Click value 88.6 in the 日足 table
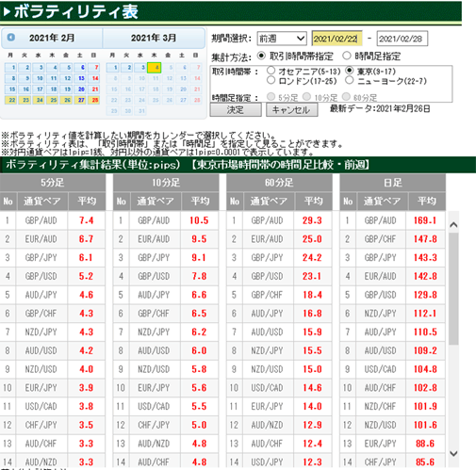Viewport: 476px width, 470px height. [425, 444]
